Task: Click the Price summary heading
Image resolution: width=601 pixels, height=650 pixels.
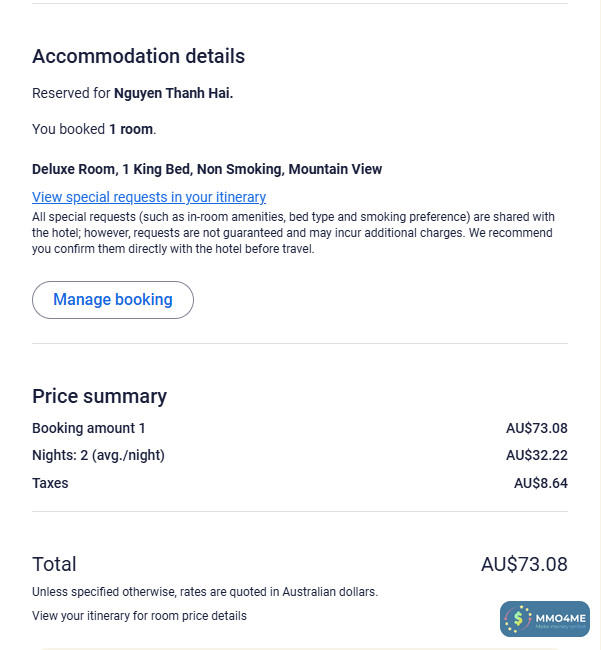Action: 99,396
